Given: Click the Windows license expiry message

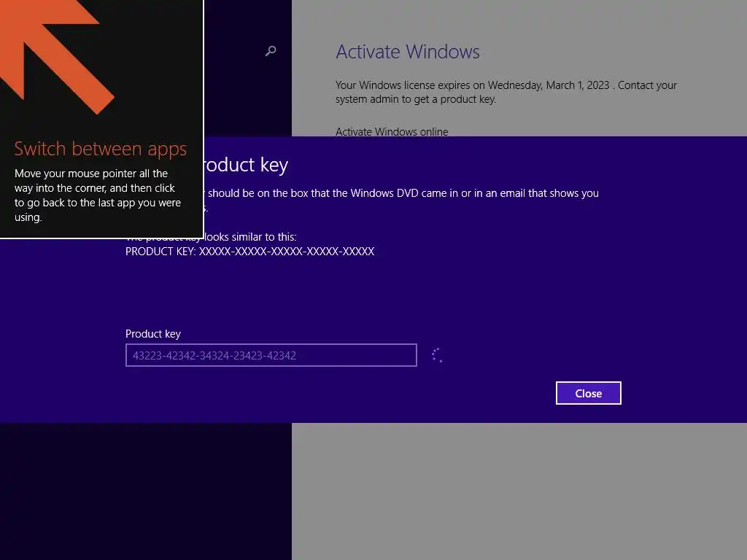Looking at the screenshot, I should (506, 92).
